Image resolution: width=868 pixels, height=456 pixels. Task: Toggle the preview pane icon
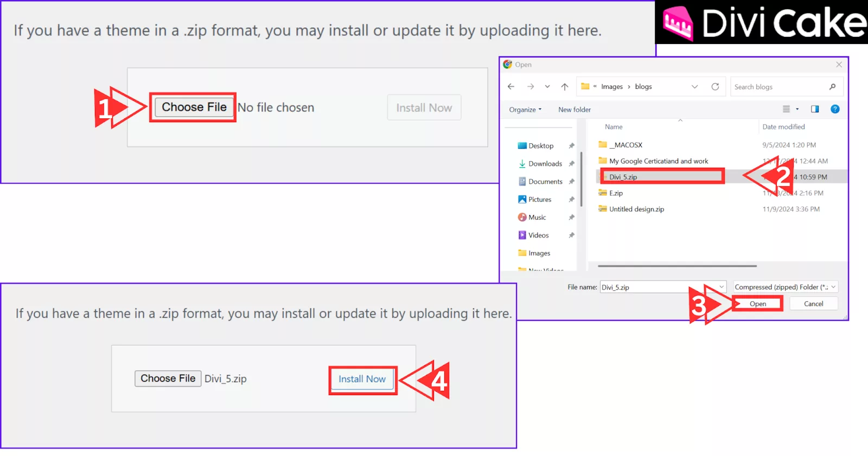click(815, 109)
